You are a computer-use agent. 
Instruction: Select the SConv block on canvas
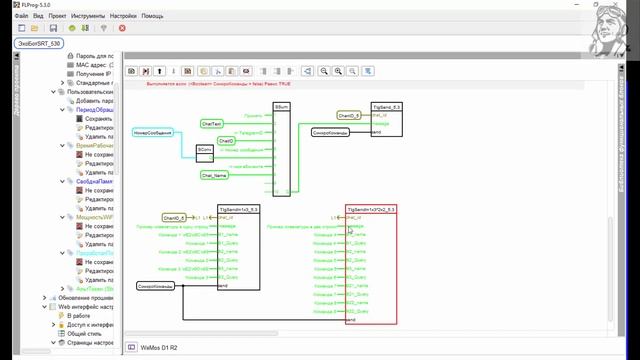(205, 153)
